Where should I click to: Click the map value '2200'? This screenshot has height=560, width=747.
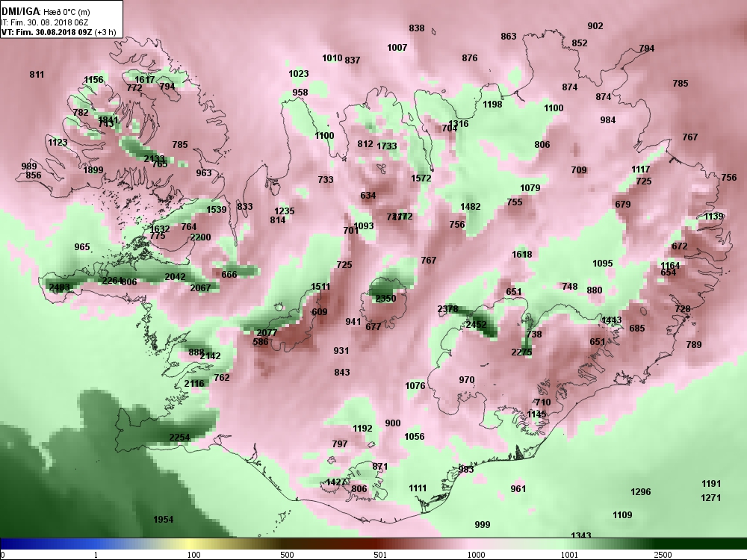point(200,237)
